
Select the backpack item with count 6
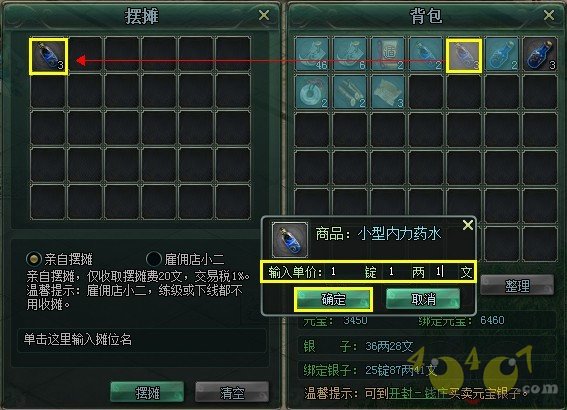(x=350, y=55)
